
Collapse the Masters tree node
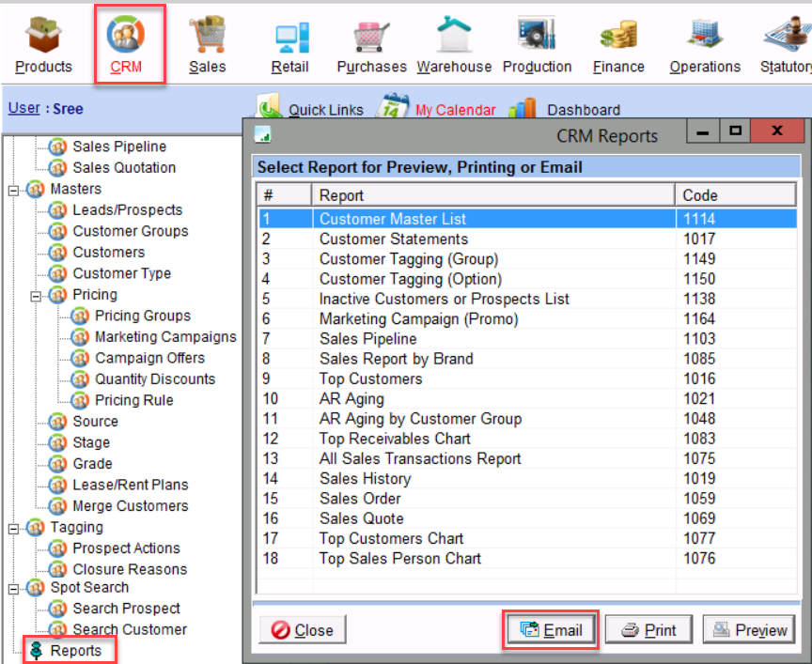pos(14,190)
